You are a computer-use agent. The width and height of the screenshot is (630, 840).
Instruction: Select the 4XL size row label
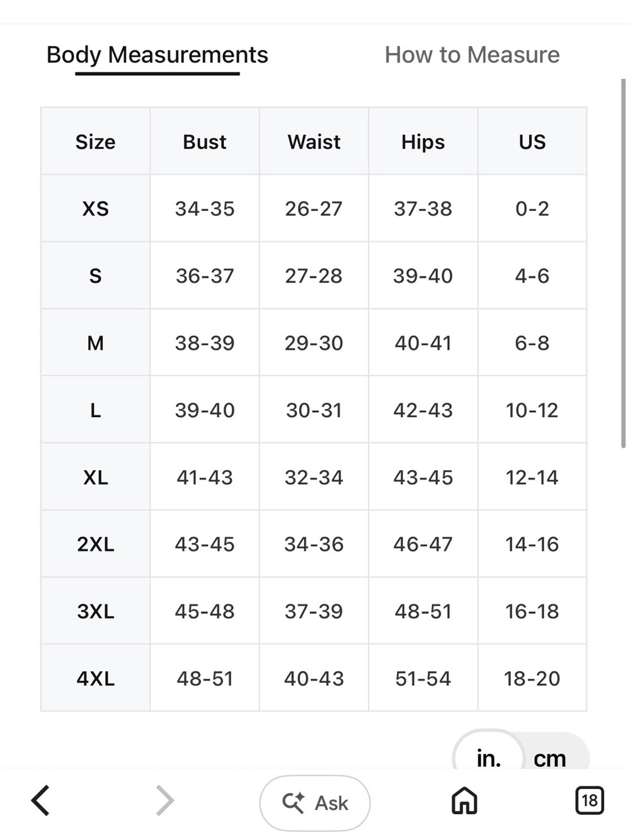[96, 679]
